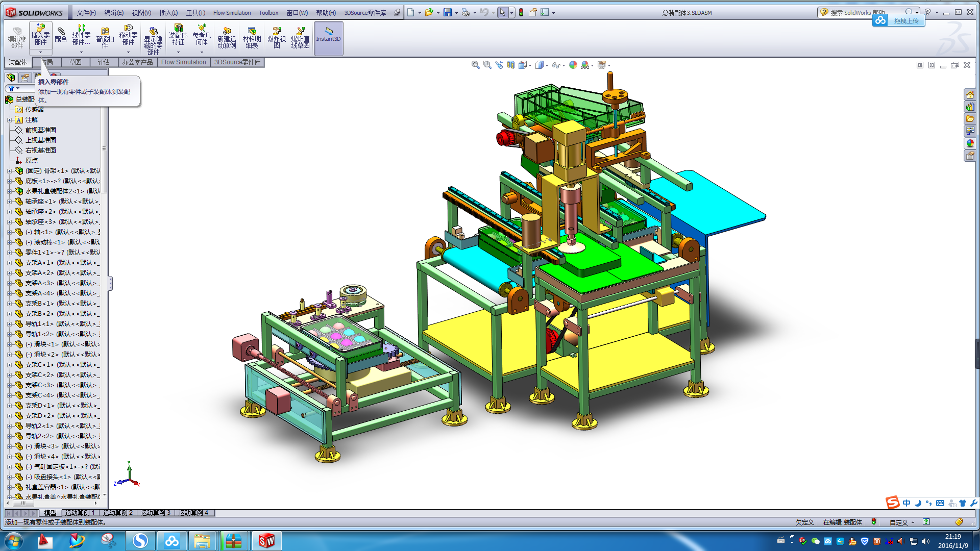Click feature tree horizontal scrollbar thumb
The height and width of the screenshot is (551, 980).
[23, 503]
